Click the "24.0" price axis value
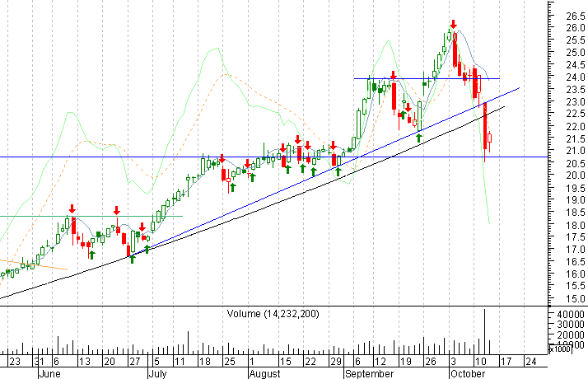 (576, 77)
